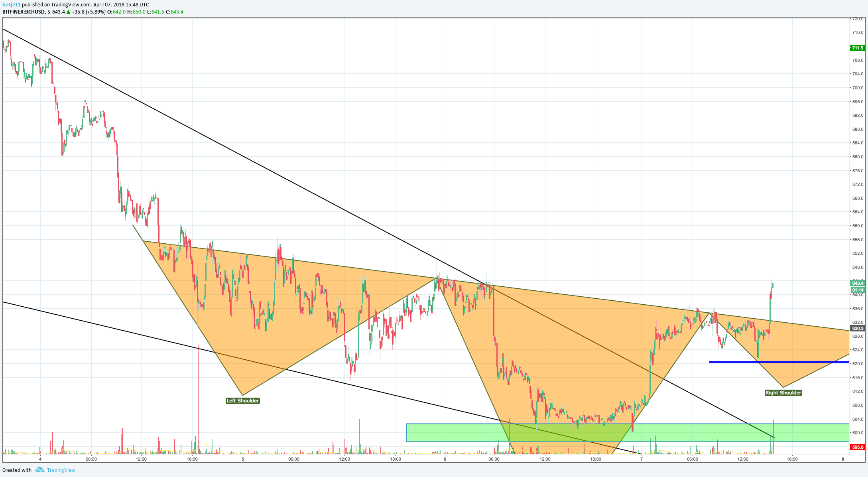868x477 pixels.
Task: Click the C:643.4 close value
Action: click(x=175, y=12)
